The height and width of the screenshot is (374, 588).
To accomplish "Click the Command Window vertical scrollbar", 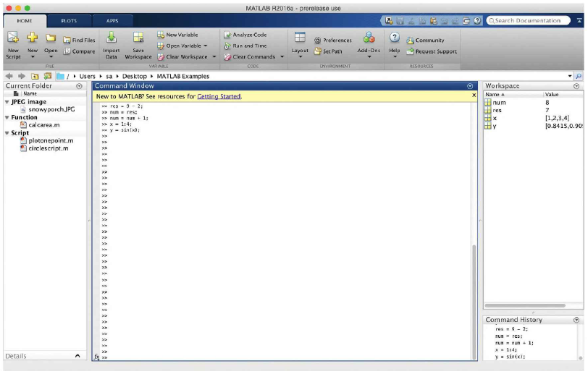I will pyautogui.click(x=474, y=302).
